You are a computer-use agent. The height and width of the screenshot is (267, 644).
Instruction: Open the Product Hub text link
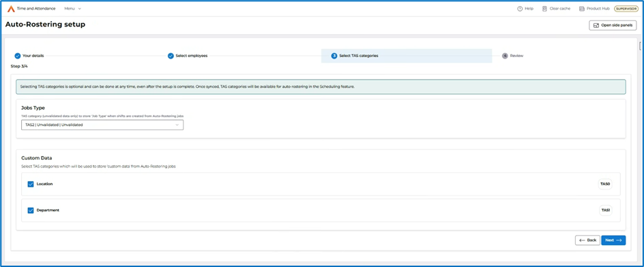[598, 9]
